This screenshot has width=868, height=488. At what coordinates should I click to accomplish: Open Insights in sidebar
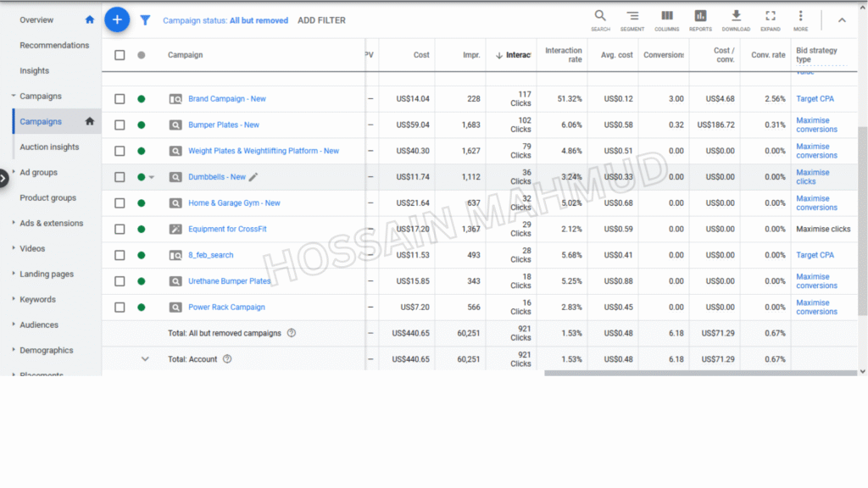pos(34,71)
